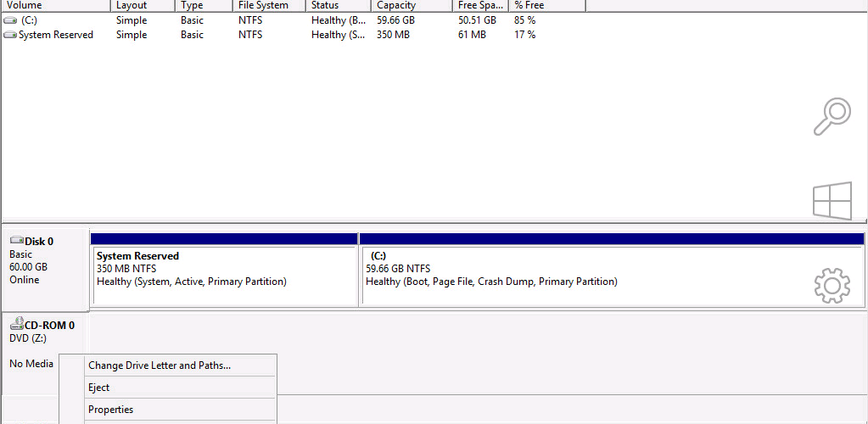Click the CD-ROM 0 drive icon
Image resolution: width=868 pixels, height=424 pixels.
17,324
